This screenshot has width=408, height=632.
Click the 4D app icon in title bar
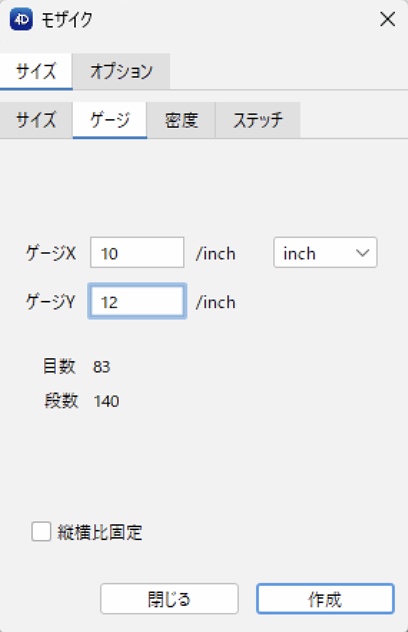(21, 19)
